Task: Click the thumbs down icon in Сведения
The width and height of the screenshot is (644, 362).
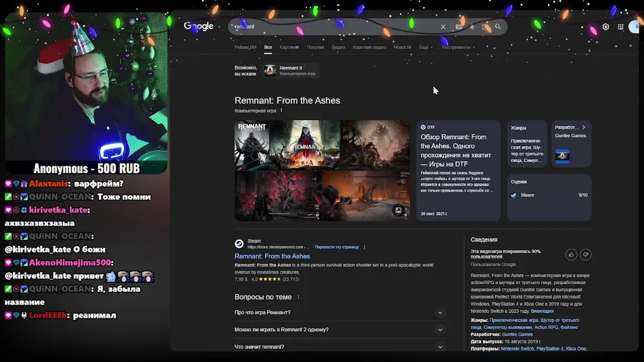Action: [x=586, y=255]
